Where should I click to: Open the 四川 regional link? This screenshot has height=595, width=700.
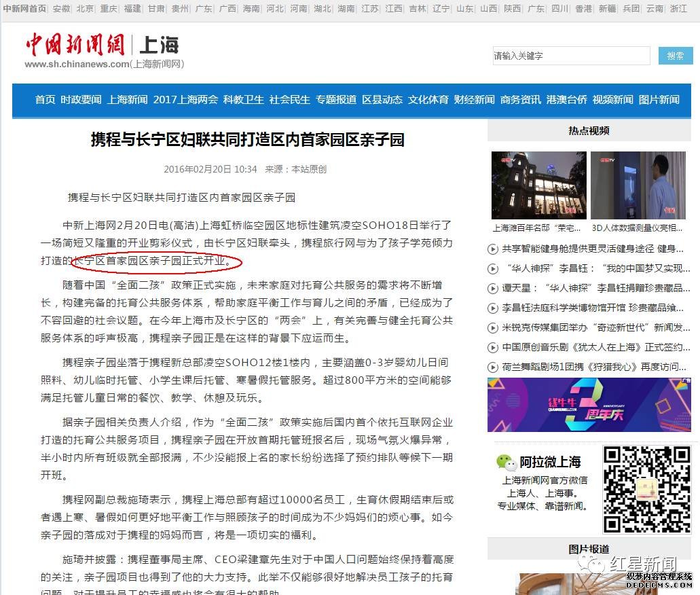pyautogui.click(x=560, y=8)
